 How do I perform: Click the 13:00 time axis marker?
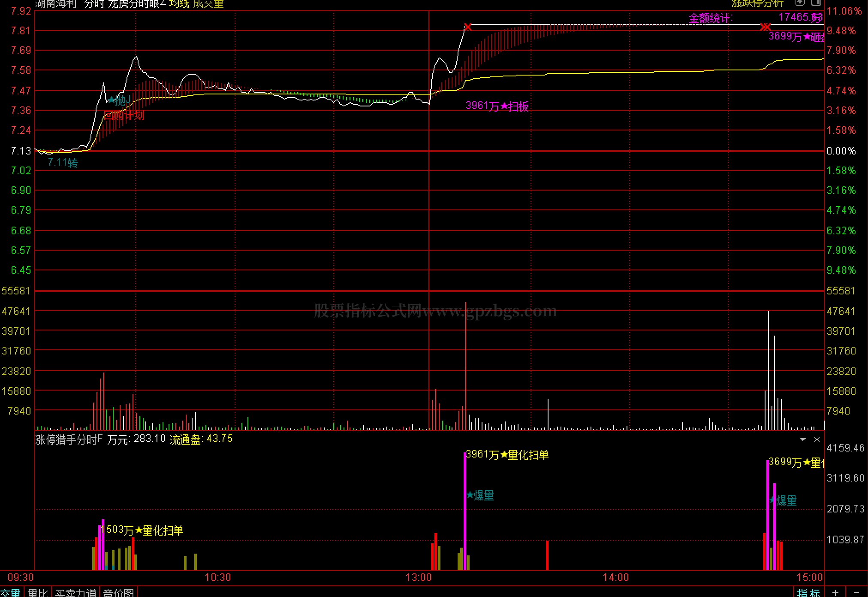pyautogui.click(x=419, y=578)
